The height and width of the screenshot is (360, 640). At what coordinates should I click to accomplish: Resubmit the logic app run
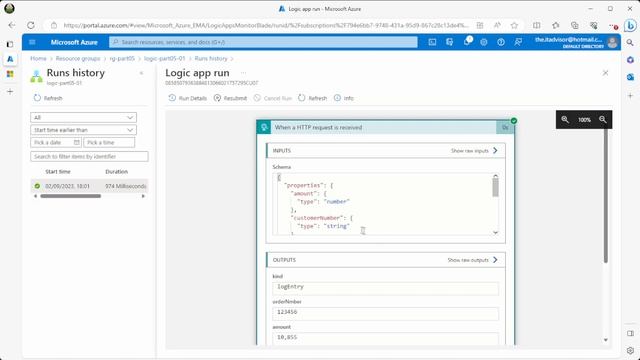230,98
